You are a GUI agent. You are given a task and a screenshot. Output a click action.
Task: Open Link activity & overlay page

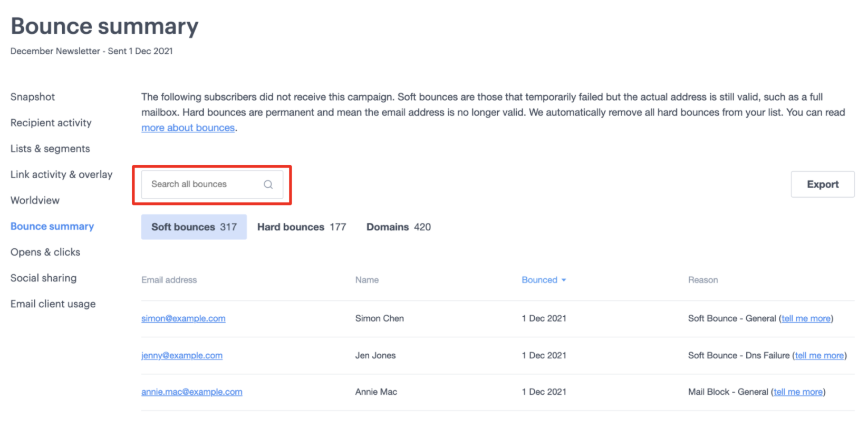click(61, 174)
